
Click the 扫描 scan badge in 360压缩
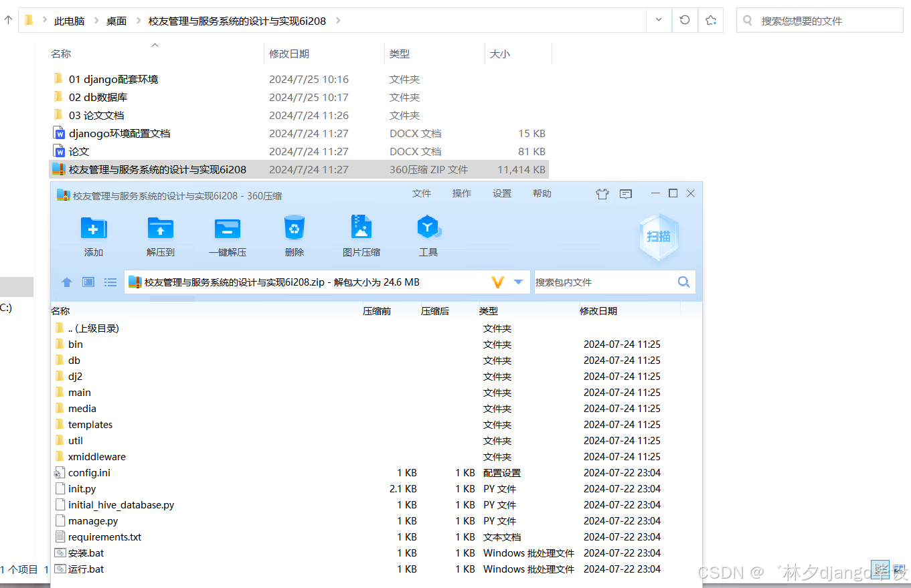pos(658,235)
